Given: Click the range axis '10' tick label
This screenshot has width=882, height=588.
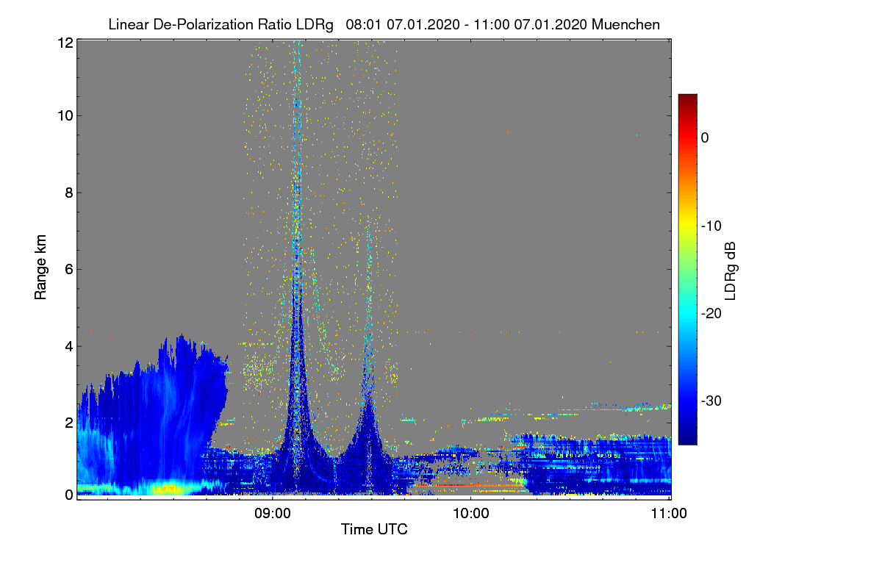Looking at the screenshot, I should [65, 115].
